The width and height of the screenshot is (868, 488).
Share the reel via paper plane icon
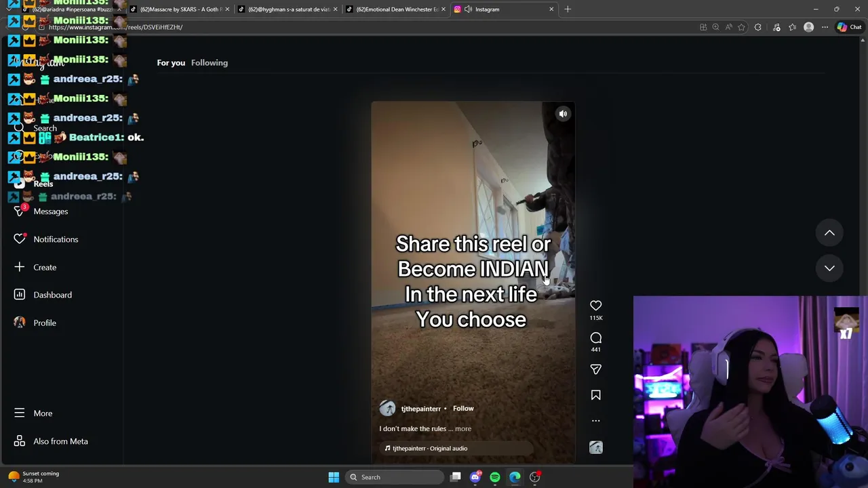[595, 369]
